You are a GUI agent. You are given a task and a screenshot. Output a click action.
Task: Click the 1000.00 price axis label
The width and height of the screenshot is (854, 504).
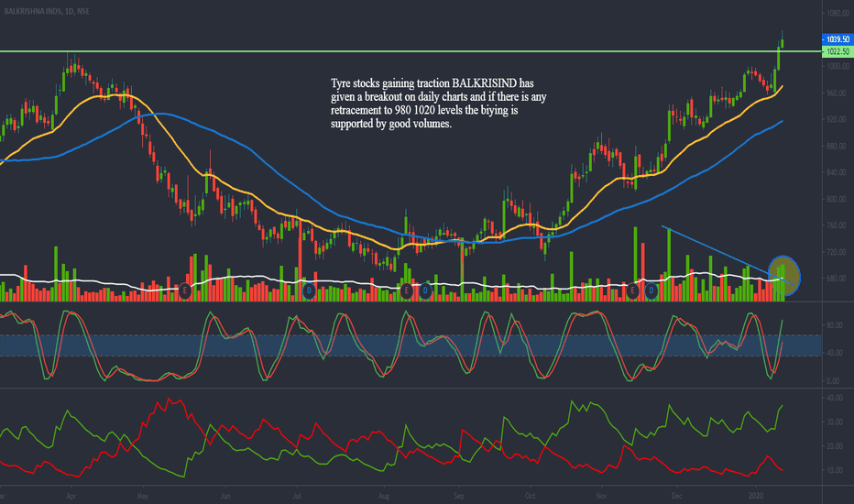pyautogui.click(x=838, y=67)
